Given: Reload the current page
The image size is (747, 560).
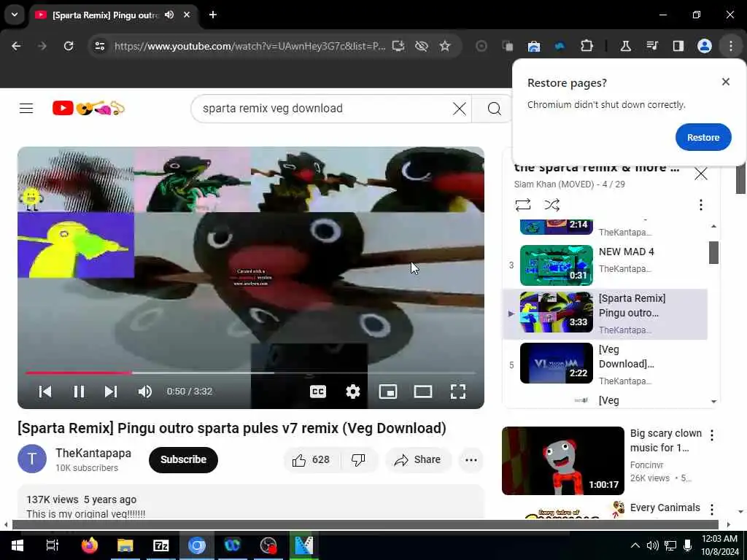Looking at the screenshot, I should click(69, 46).
